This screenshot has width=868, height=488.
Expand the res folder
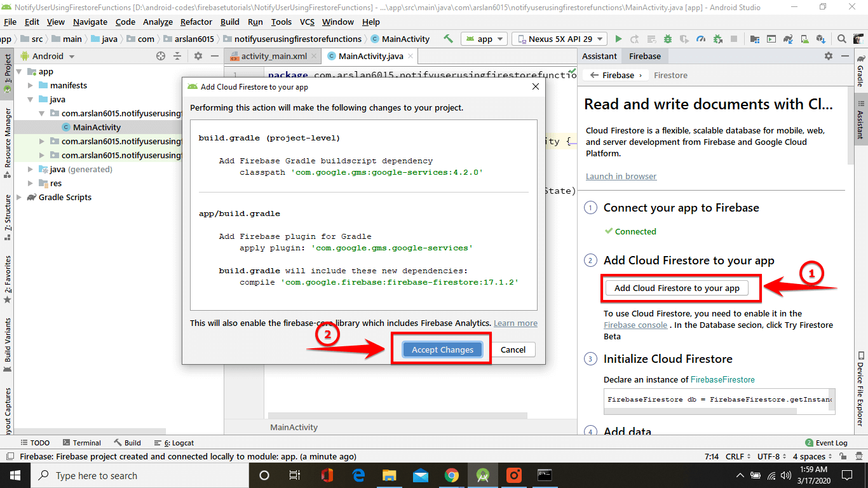click(30, 183)
